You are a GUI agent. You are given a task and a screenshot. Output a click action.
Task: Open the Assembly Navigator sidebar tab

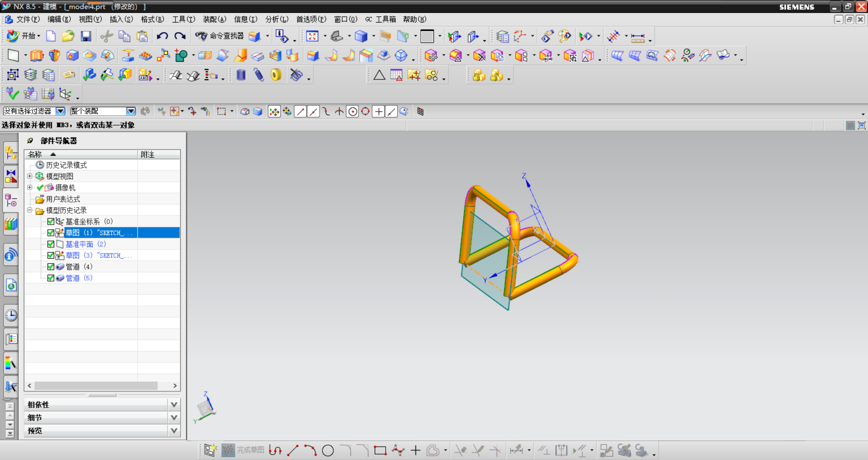coord(11,153)
